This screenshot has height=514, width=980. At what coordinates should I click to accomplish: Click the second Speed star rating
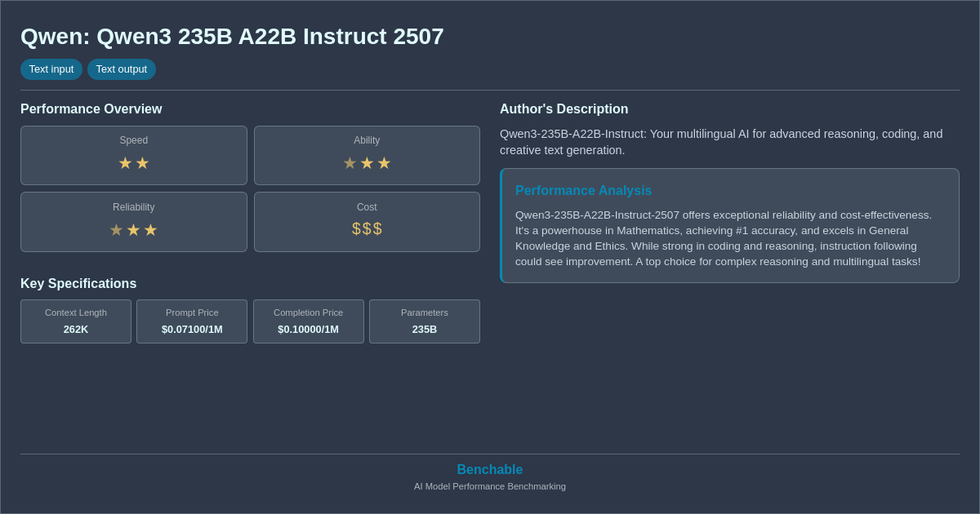coord(142,162)
